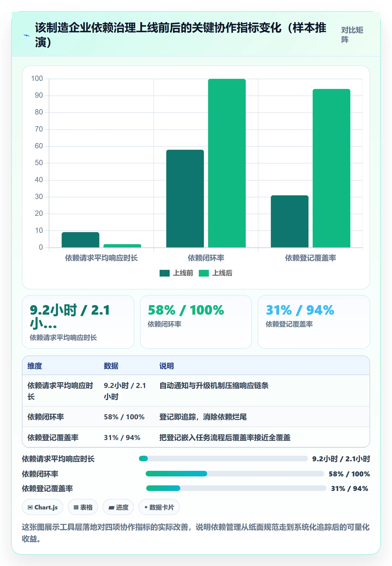The width and height of the screenshot is (392, 566).
Task: Click the 依赖登记覆盖率 x-axis label
Action: [x=311, y=258]
